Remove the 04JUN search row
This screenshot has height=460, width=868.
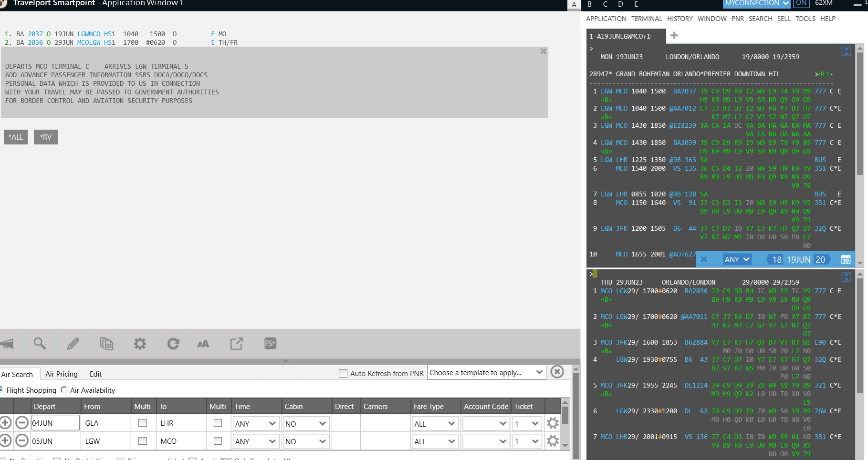click(x=22, y=422)
